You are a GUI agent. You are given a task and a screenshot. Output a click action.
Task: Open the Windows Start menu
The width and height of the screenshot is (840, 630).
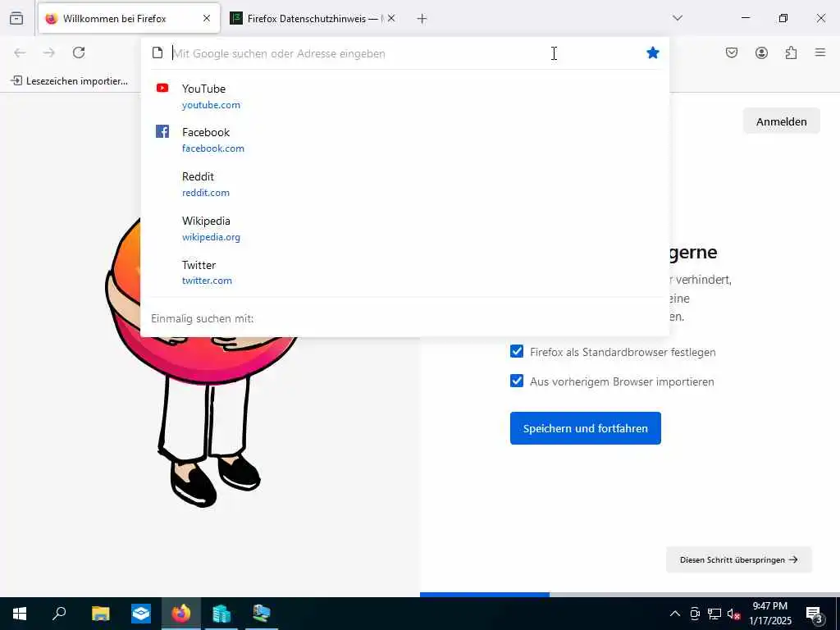(x=20, y=614)
